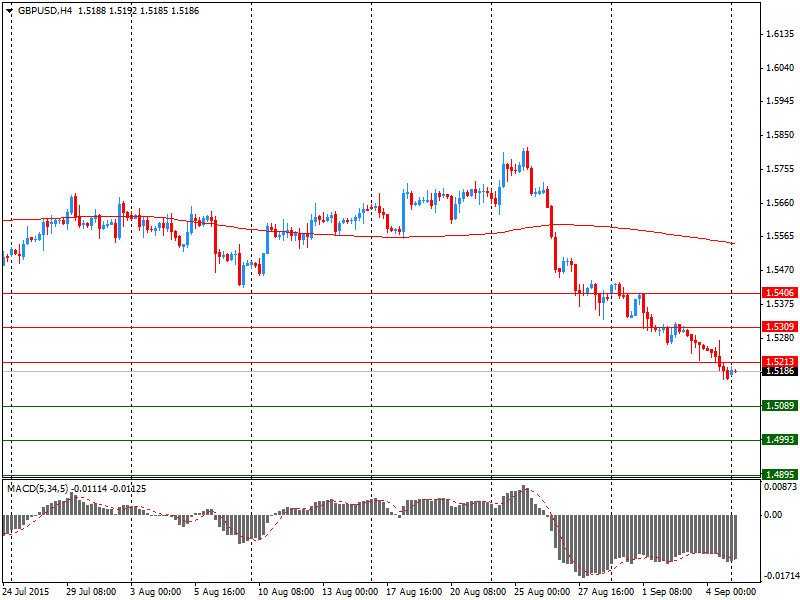
Task: Click the 20 Aug 08:00 time axis label
Action: pos(478,592)
